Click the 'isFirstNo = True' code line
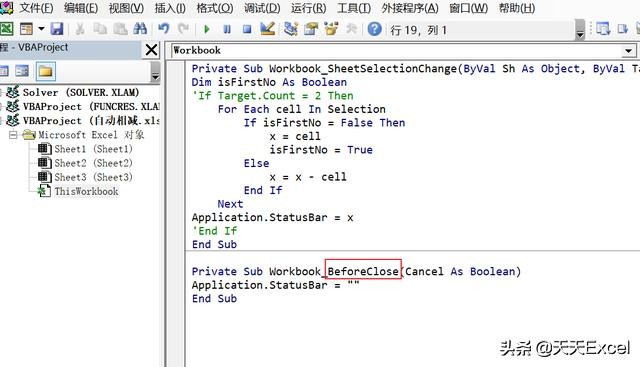The image size is (640, 367). tap(321, 150)
